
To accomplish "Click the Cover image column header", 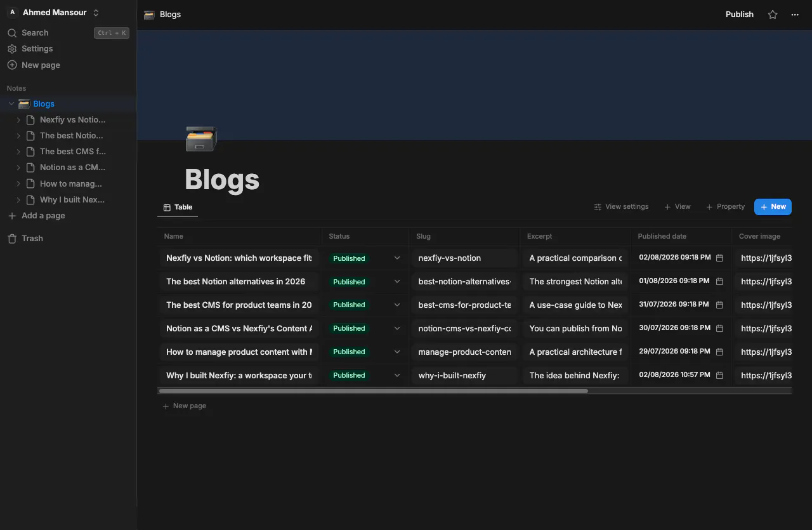I will coord(762,236).
